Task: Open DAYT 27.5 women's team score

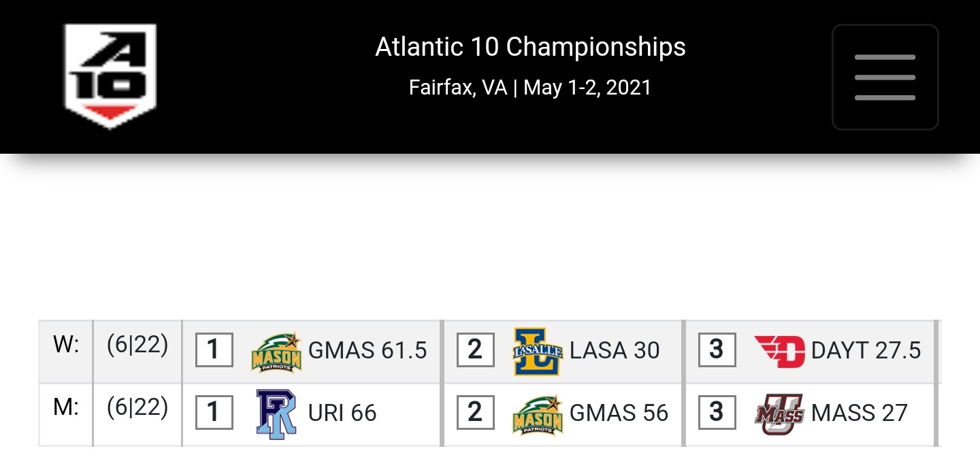Action: click(x=866, y=351)
